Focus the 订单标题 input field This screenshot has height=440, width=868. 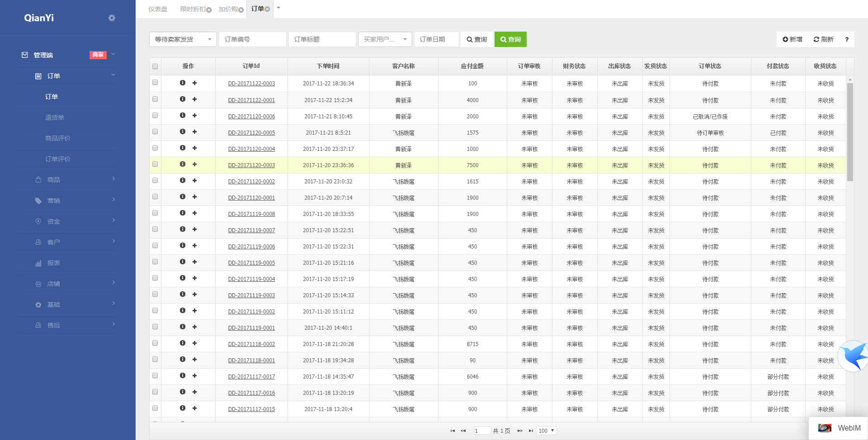[322, 39]
